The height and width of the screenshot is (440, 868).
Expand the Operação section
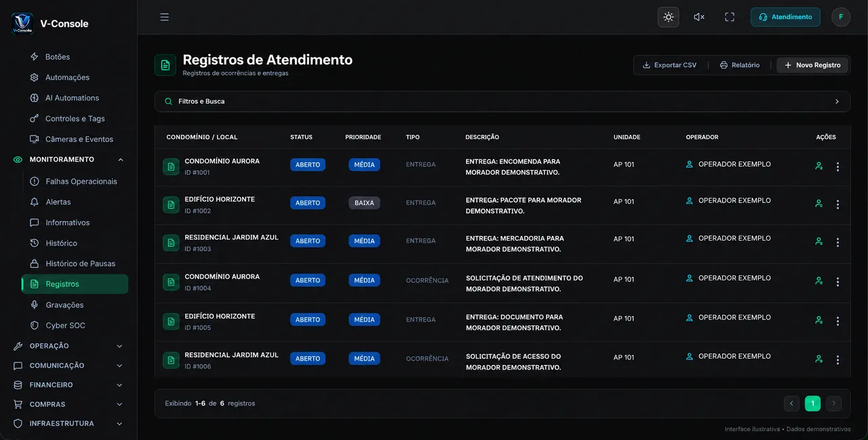tap(68, 346)
